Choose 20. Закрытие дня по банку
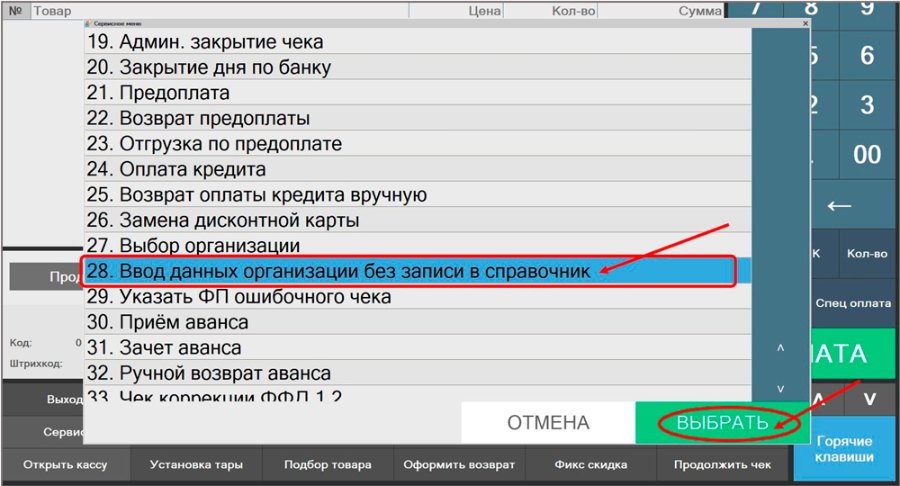Viewport: 900px width, 486px height. coord(418,67)
